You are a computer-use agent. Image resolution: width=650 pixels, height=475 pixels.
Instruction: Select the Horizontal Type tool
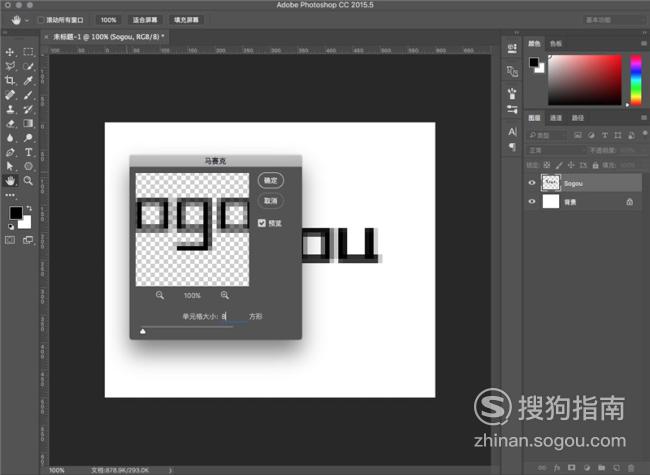(28, 152)
